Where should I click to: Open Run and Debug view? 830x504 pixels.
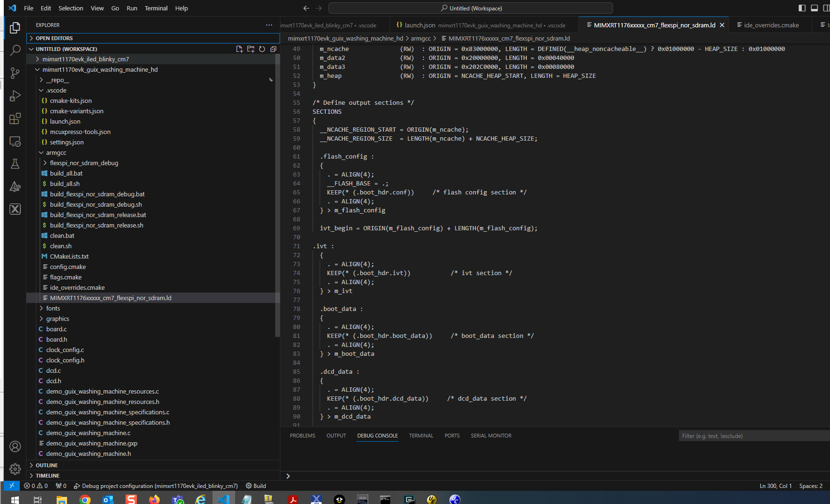pos(15,96)
